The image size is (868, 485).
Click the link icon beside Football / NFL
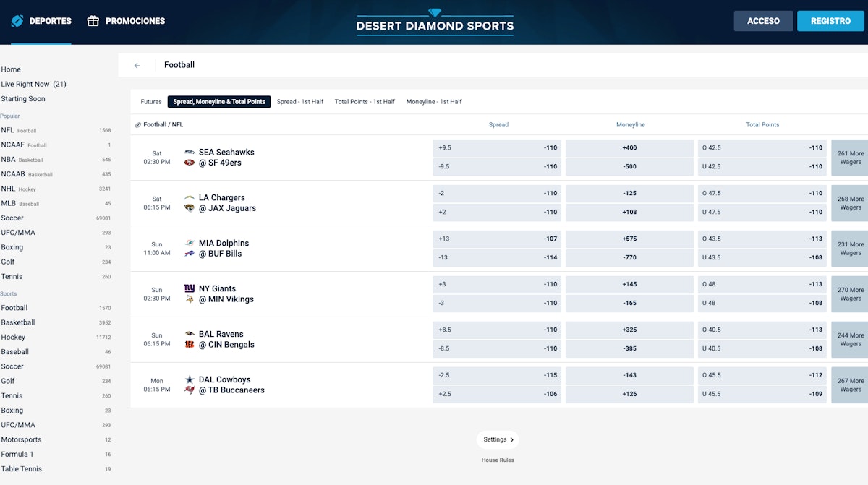[x=138, y=125]
